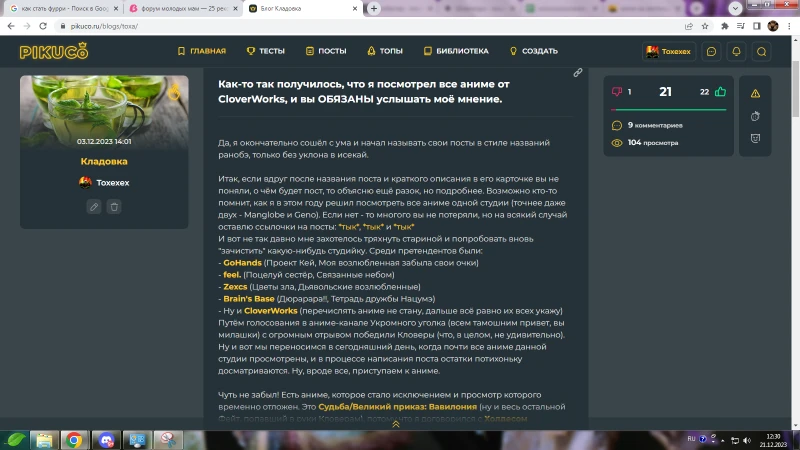Open the Кладовка blog title
The width and height of the screenshot is (800, 450).
pos(104,161)
